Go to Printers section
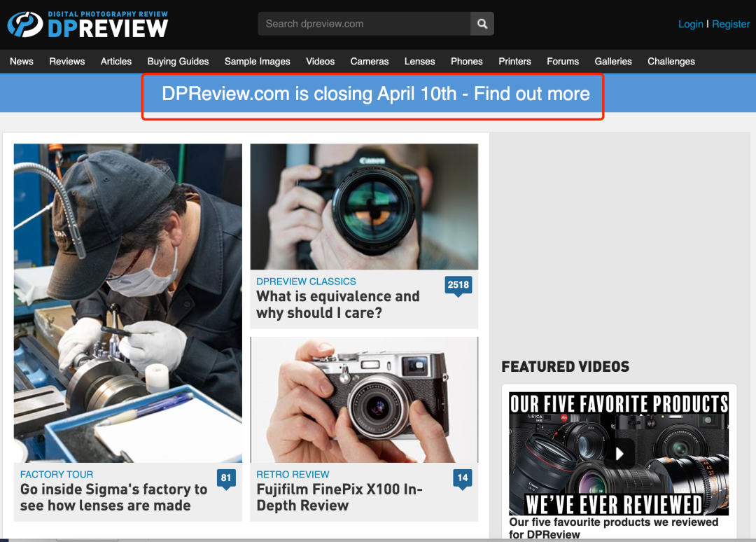Screen dimensions: 756x542 pyautogui.click(x=514, y=61)
